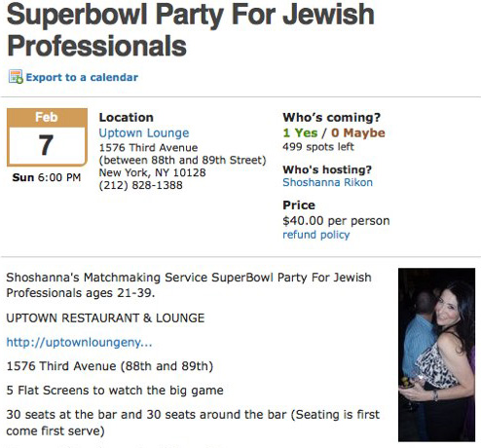Screen dimensions: 481x448
Task: Click the 0 Maybe attendee count
Action: [x=358, y=132]
